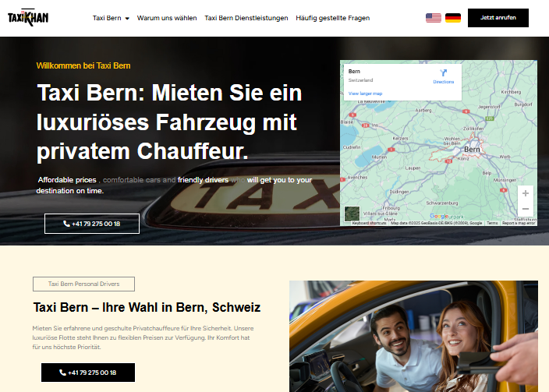This screenshot has width=549, height=392.
Task: Open View larger map link
Action: coord(365,94)
